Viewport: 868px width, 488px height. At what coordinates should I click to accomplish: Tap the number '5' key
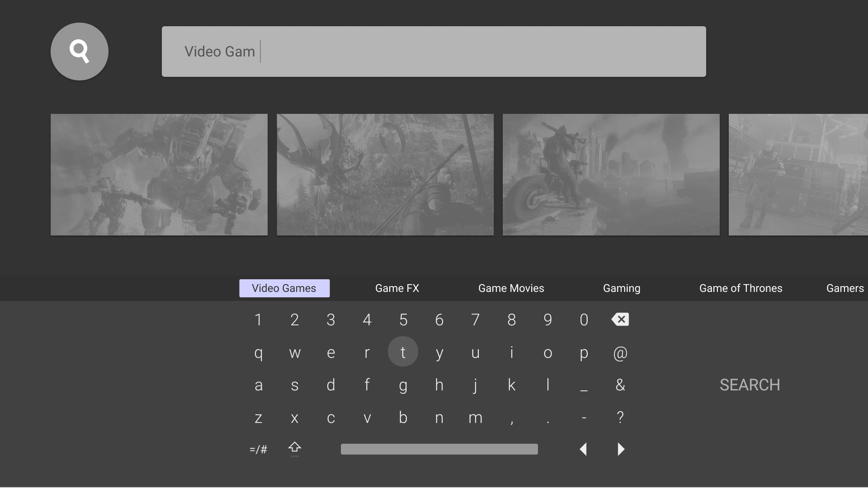[x=403, y=320]
